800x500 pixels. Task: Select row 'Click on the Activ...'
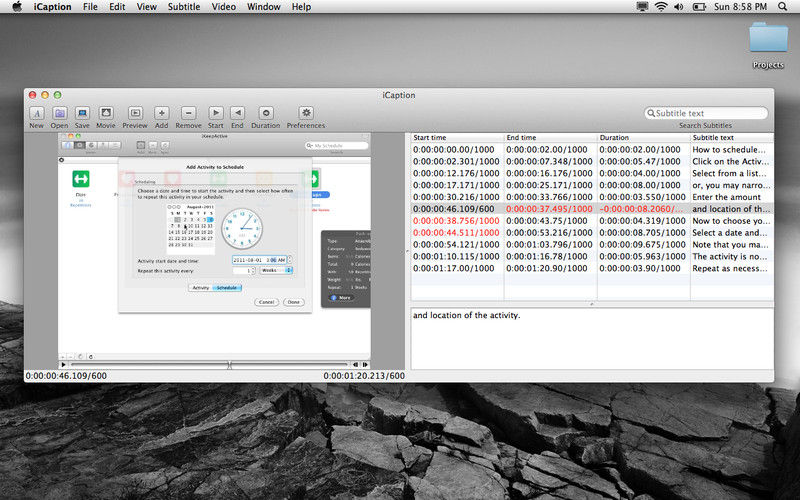592,161
